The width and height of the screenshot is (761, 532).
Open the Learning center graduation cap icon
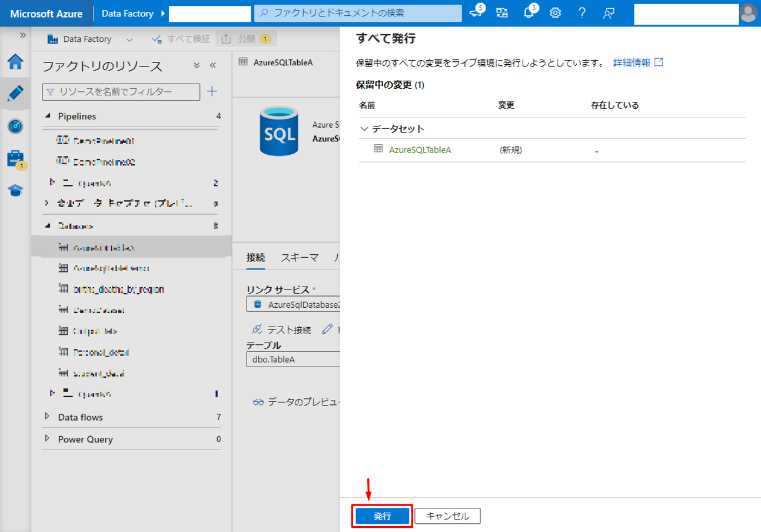coord(15,190)
